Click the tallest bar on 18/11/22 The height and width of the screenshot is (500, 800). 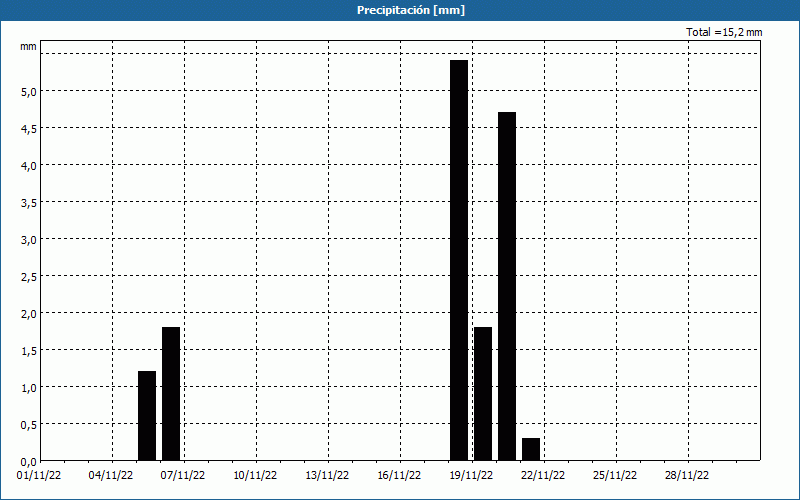[459, 260]
